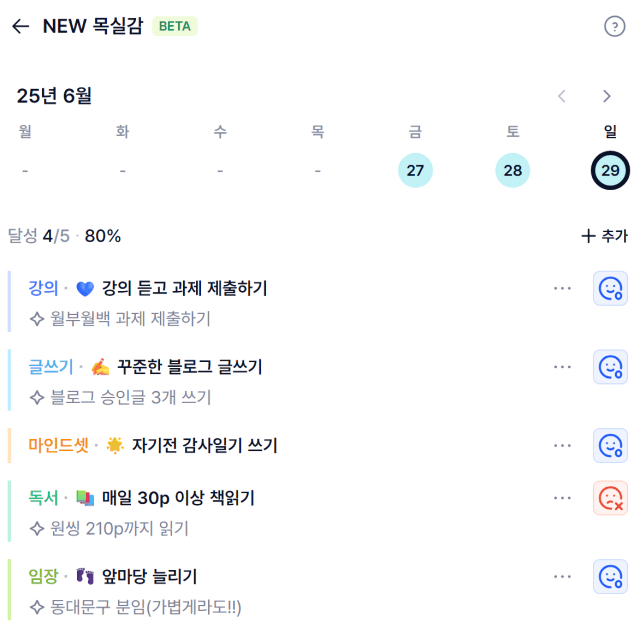
Task: Open more options for 강의 듣고 과제 제출하기
Action: pos(562,288)
